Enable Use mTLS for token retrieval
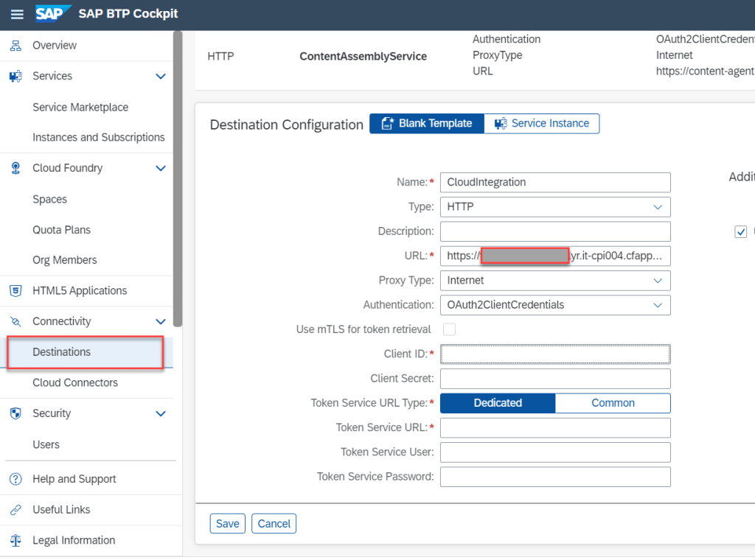This screenshot has width=755, height=560. (x=449, y=329)
